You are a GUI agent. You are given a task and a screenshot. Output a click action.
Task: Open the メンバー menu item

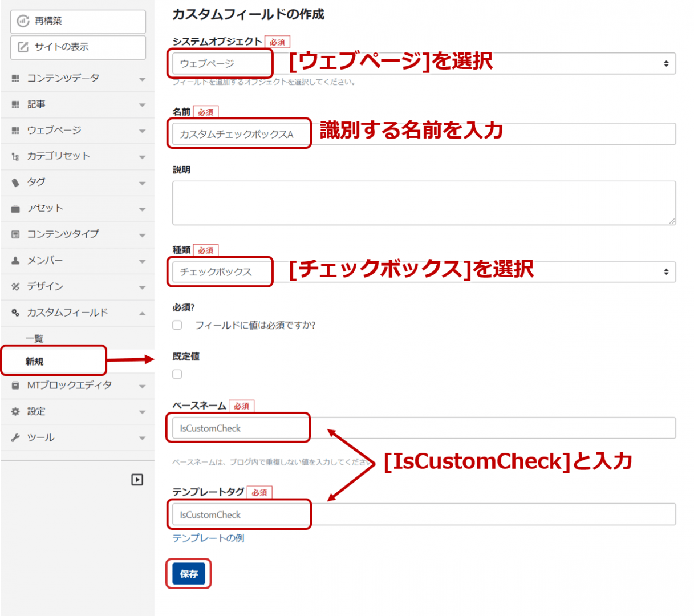point(78,261)
